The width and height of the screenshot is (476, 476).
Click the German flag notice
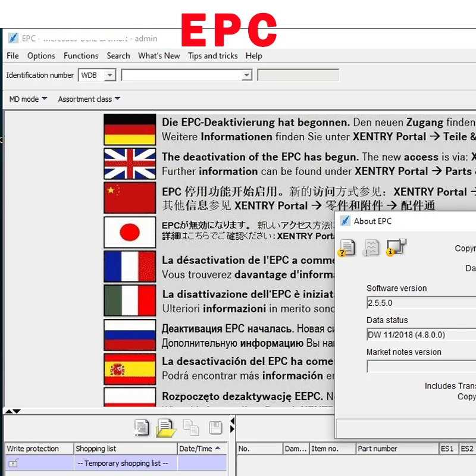coord(130,130)
